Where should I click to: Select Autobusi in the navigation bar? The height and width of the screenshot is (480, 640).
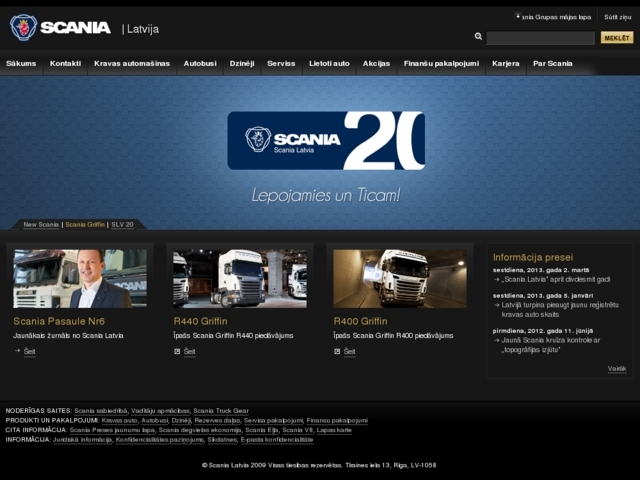[200, 63]
